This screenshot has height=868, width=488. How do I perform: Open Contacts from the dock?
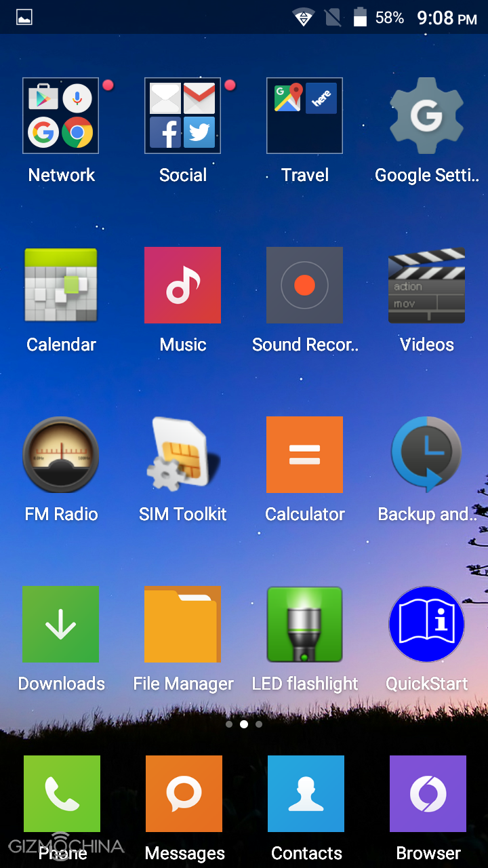pos(306,793)
